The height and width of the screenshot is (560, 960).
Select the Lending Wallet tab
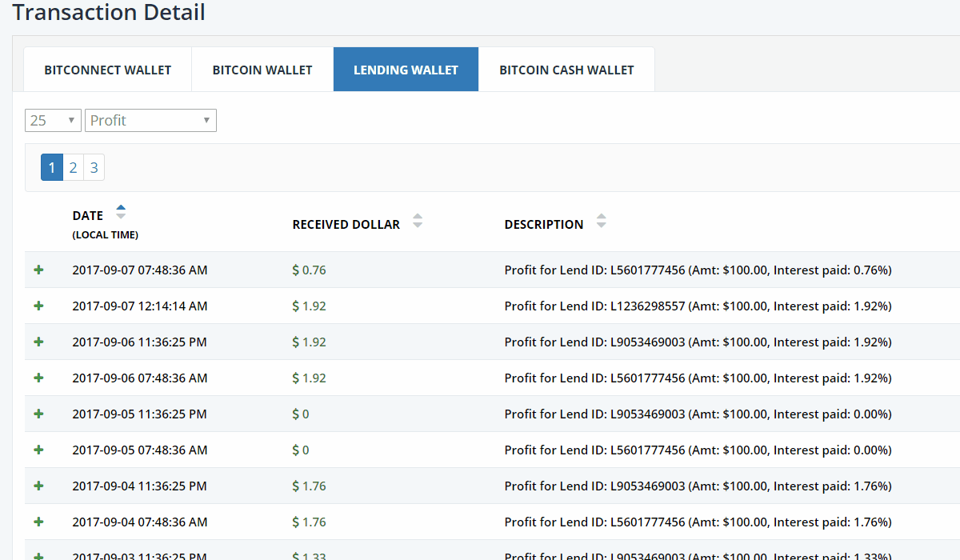[406, 70]
